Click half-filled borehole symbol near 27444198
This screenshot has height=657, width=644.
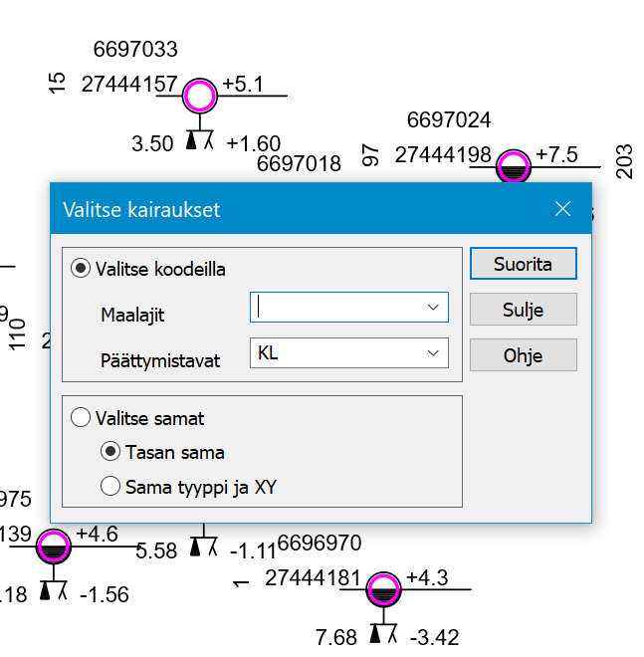514,166
